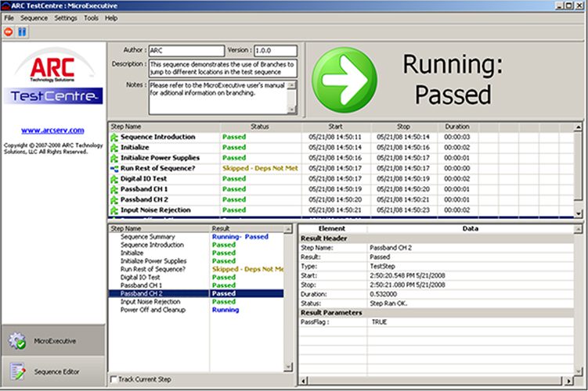Screen dimensions: 588x391
Task: Click the Result Header section row
Action: (437, 239)
